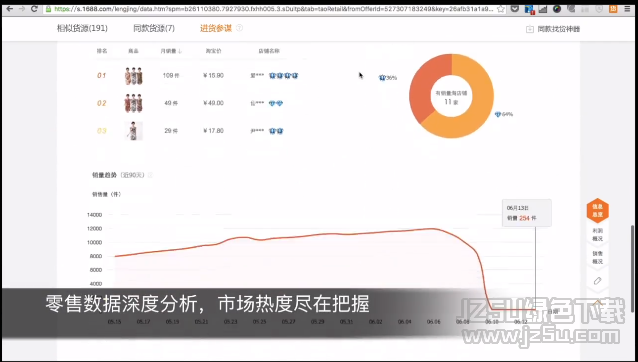Click the orange extension icon in toolbar
Screen dimensions: 638x362
coord(613,9)
